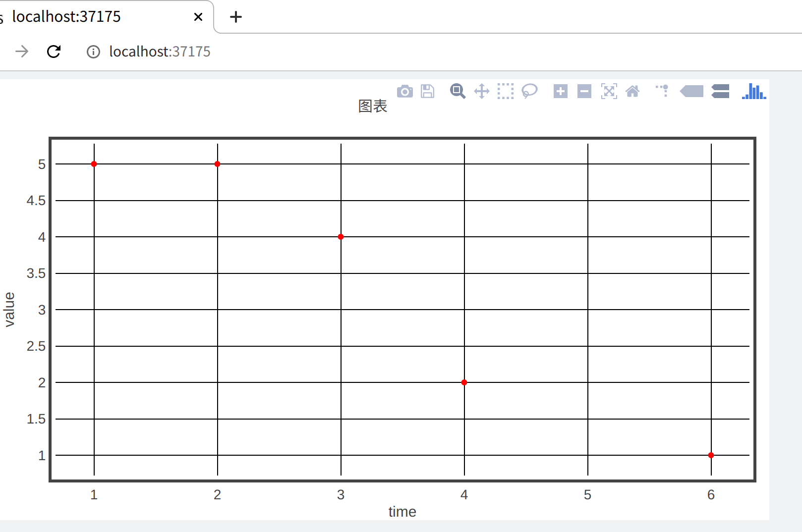Image resolution: width=802 pixels, height=532 pixels.
Task: Show closest data on hover
Action: [x=691, y=92]
